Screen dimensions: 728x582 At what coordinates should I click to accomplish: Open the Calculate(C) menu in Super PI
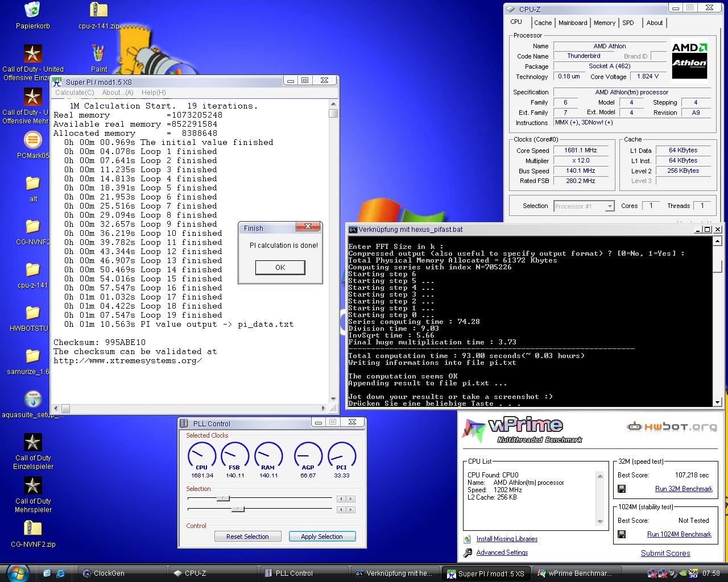[x=75, y=93]
